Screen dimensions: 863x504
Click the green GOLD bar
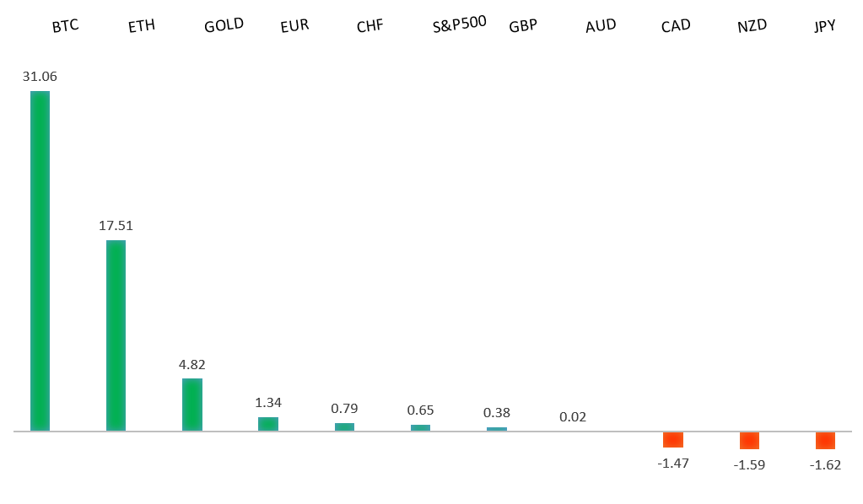[192, 405]
